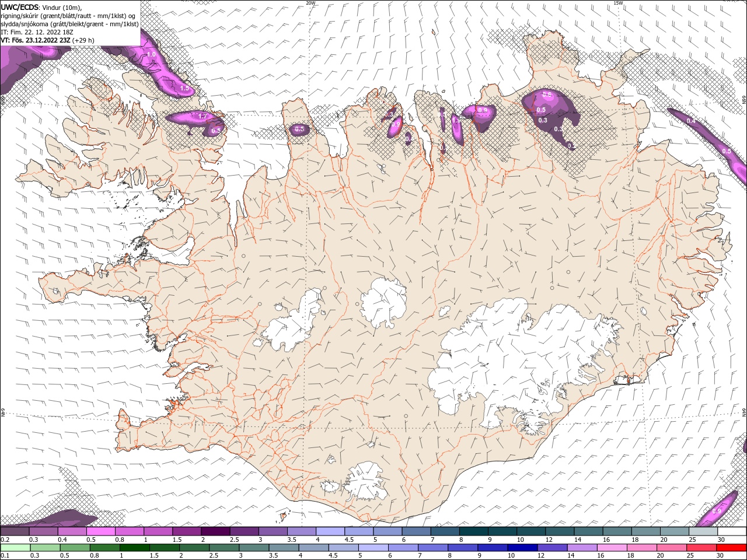The height and width of the screenshot is (560, 747).
Task: Click lower legend pale green swatch between 0.1 and 0.3
Action: click(x=15, y=547)
